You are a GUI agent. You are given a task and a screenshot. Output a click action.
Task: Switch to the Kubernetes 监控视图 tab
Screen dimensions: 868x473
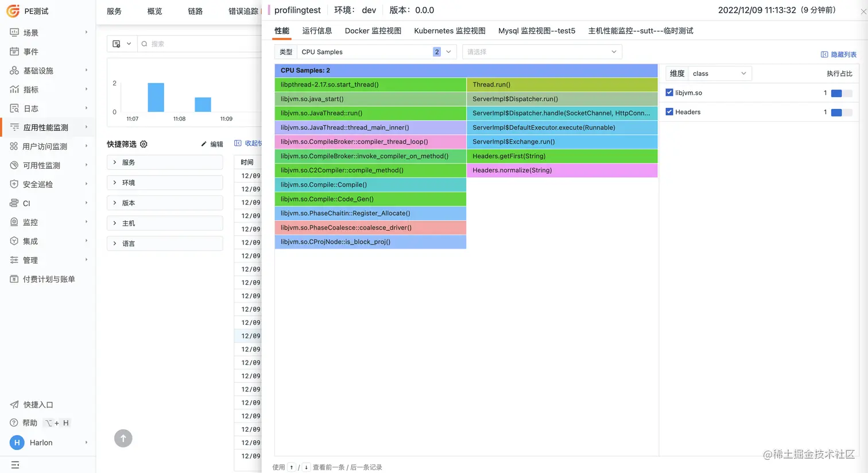pos(450,31)
